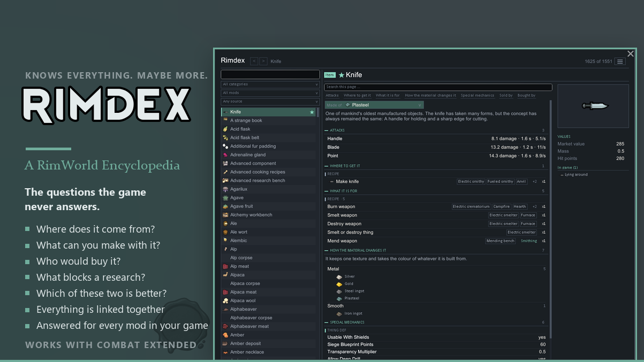This screenshot has height=362, width=644.
Task: Jump to the What it is for tab
Action: click(x=388, y=96)
